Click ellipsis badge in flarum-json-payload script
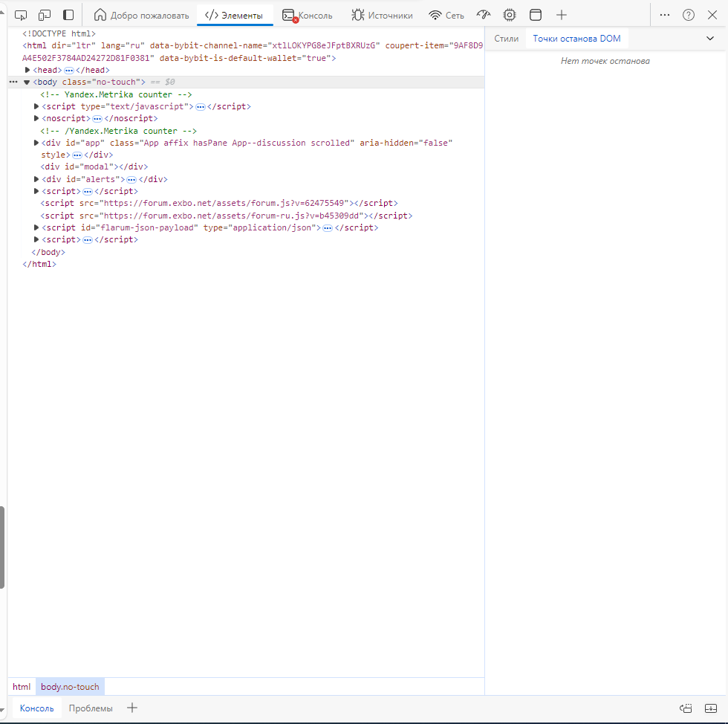 [328, 227]
